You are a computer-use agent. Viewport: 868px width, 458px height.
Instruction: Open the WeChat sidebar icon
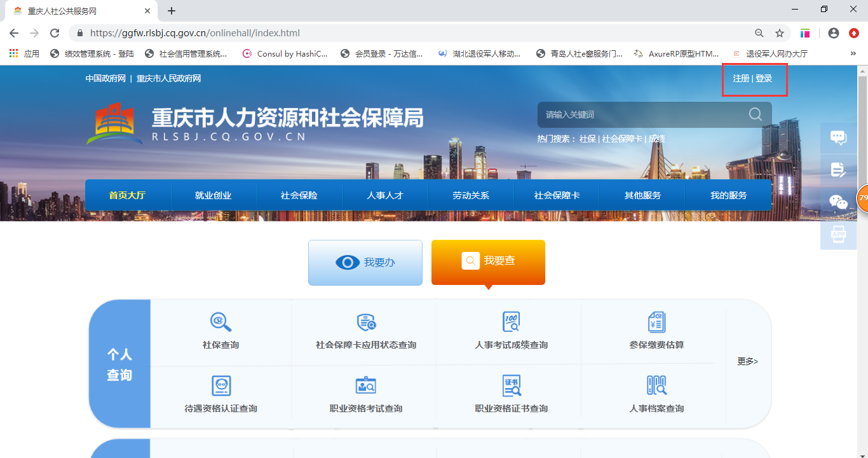click(839, 202)
